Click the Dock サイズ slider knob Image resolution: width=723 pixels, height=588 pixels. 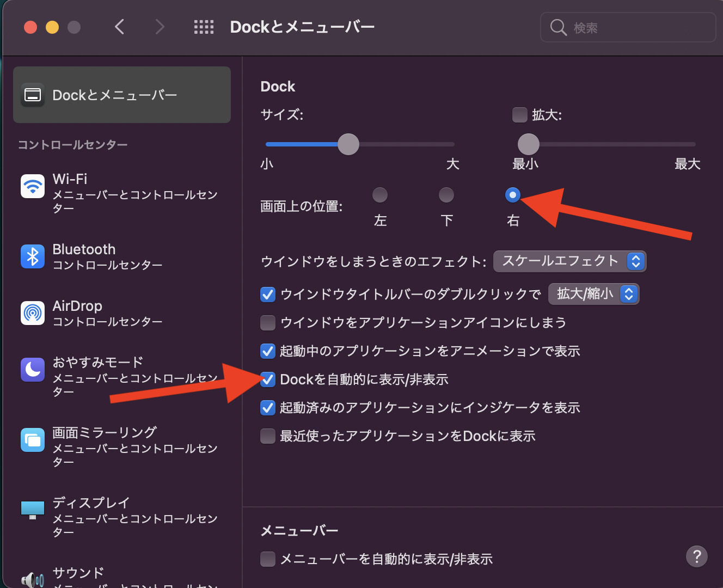pos(348,144)
